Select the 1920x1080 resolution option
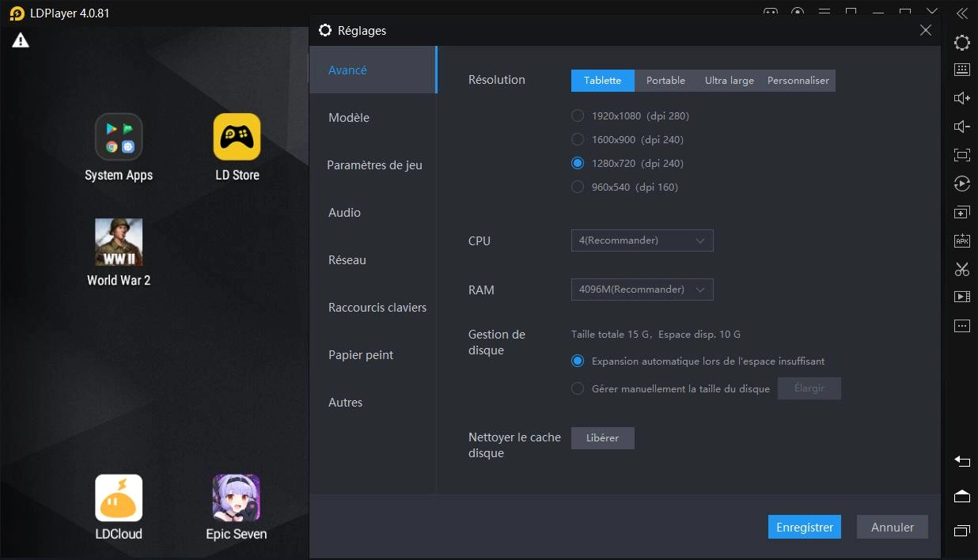This screenshot has height=560, width=978. point(578,116)
